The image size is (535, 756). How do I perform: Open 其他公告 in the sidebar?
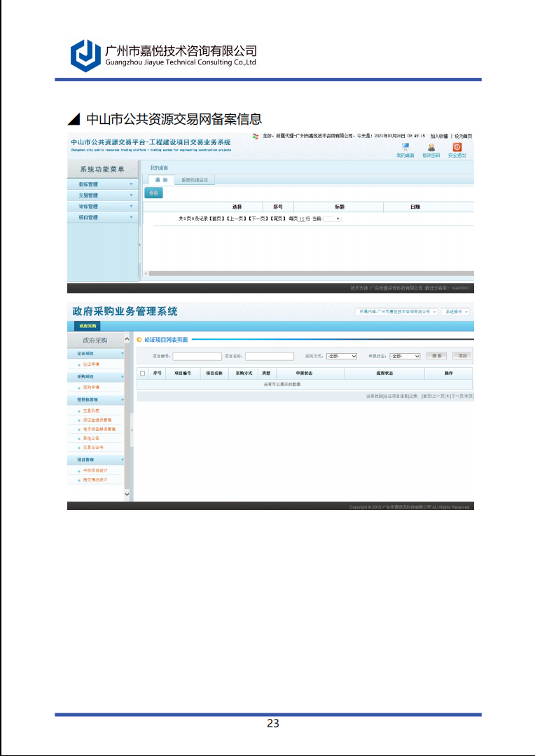pos(91,439)
